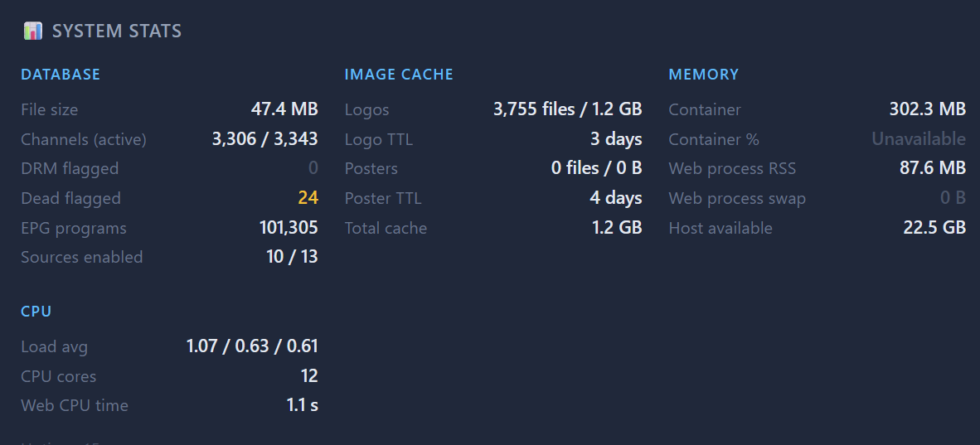
Task: Click the database file size 47.4 MB
Action: (284, 109)
